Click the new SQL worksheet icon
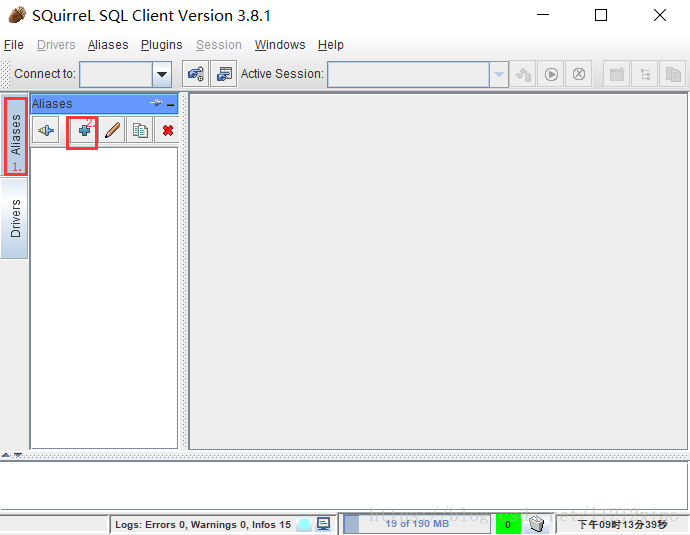This screenshot has height=535, width=690. pyautogui.click(x=617, y=74)
